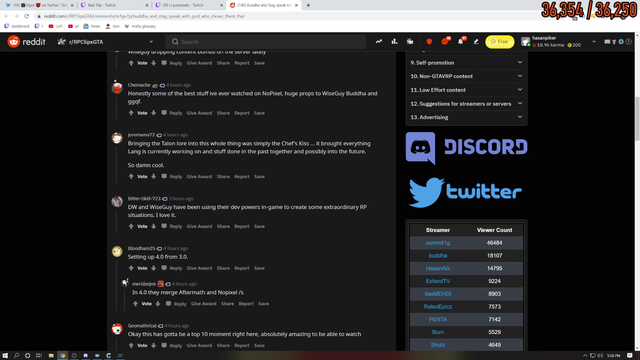Expand rule 13 Advertising
Screen dimensions: 640x360
[x=466, y=117]
